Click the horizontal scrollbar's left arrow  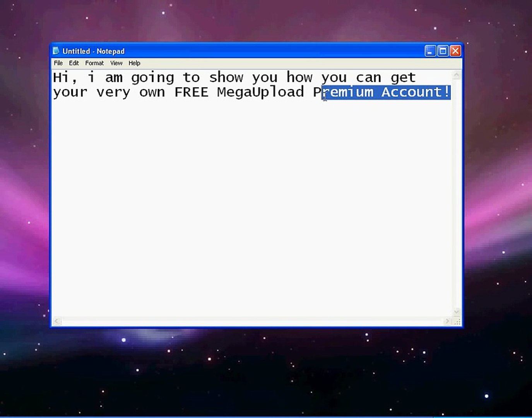coord(57,321)
